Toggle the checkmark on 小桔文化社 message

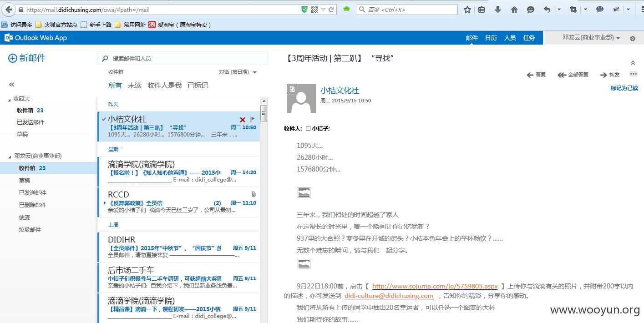click(104, 119)
